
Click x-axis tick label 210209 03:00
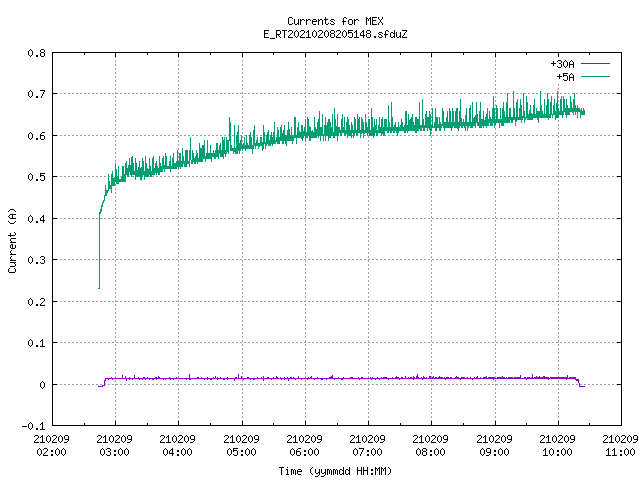(x=114, y=445)
